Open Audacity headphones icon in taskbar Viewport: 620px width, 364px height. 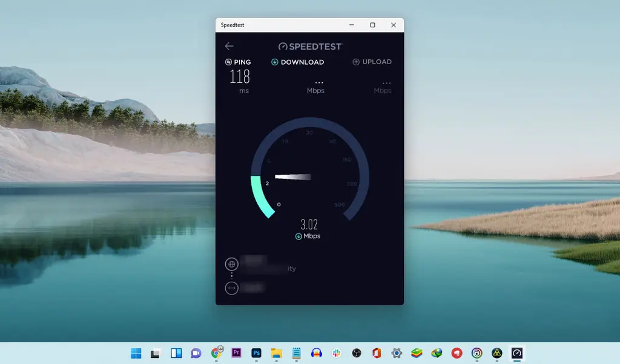pos(316,353)
